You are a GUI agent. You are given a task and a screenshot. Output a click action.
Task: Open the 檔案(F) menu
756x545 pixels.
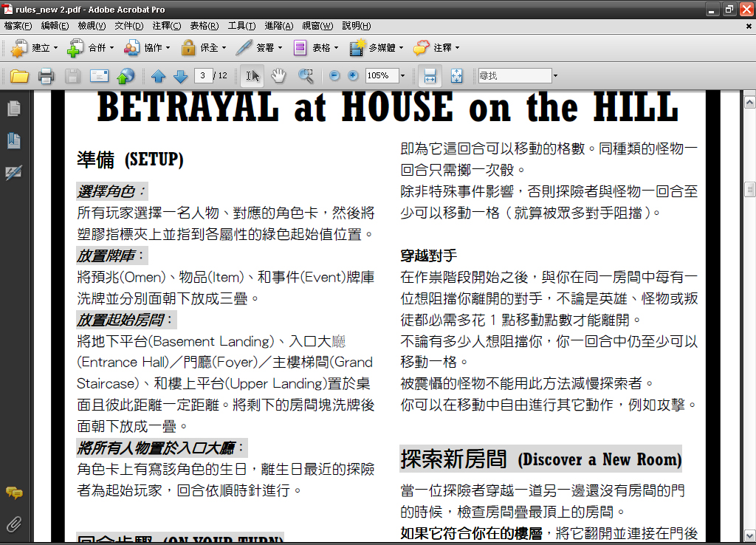(x=18, y=26)
